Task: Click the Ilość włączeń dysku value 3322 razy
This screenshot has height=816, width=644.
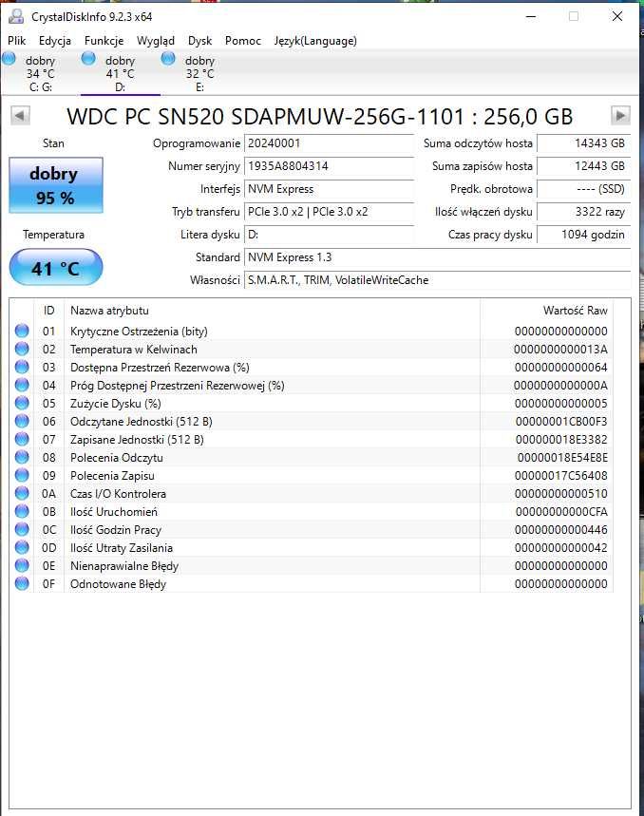Action: [x=583, y=212]
